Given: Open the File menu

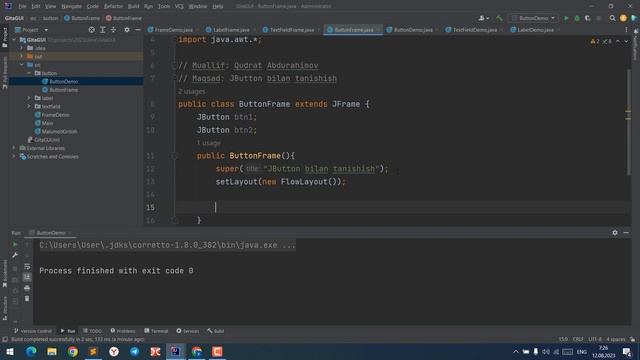Looking at the screenshot, I should click(22, 7).
